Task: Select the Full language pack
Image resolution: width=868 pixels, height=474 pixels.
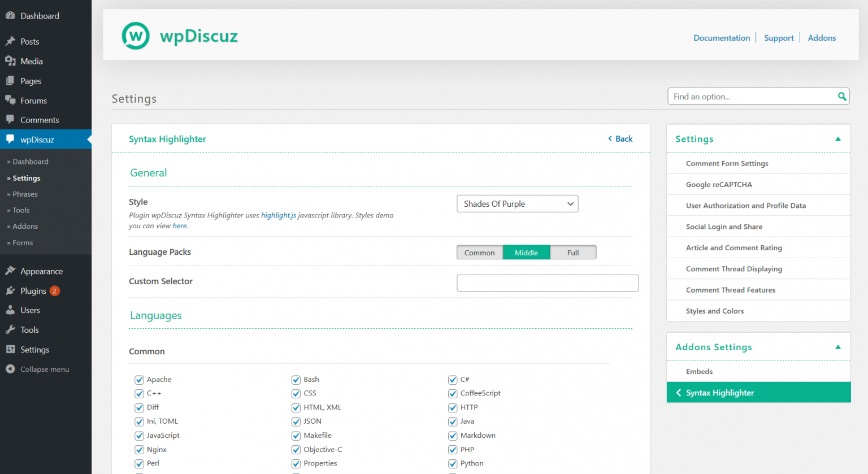Action: (x=573, y=253)
